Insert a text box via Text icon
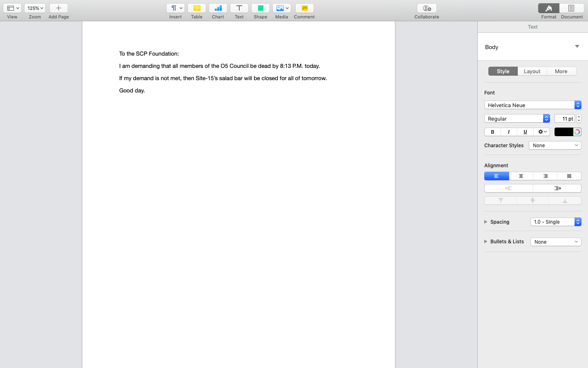 click(x=239, y=8)
